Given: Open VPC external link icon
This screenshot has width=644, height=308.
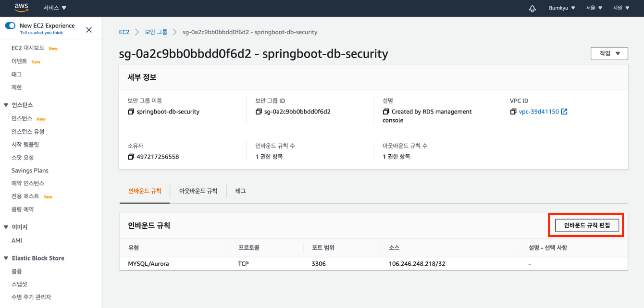Looking at the screenshot, I should (x=564, y=111).
